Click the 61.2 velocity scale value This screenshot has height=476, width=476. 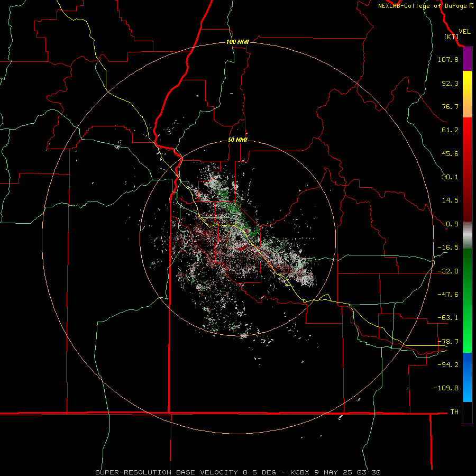pos(450,130)
